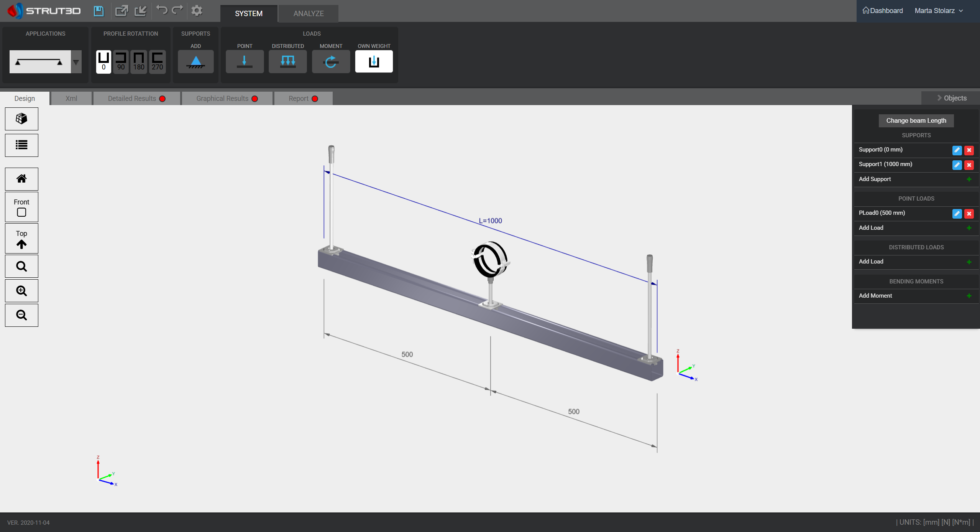Navigate to the Dashboard
The image size is (980, 532).
[882, 10]
